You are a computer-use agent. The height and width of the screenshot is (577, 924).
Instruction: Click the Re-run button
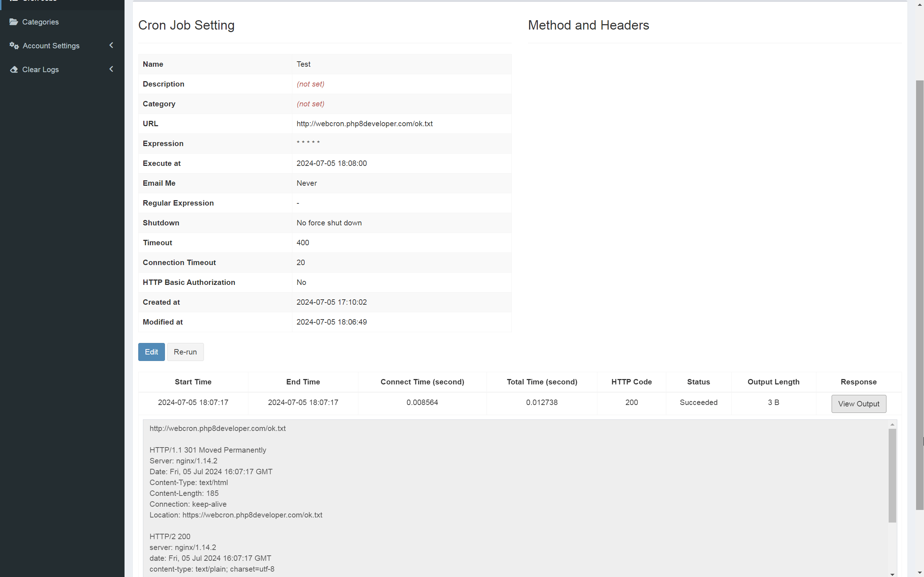click(185, 352)
